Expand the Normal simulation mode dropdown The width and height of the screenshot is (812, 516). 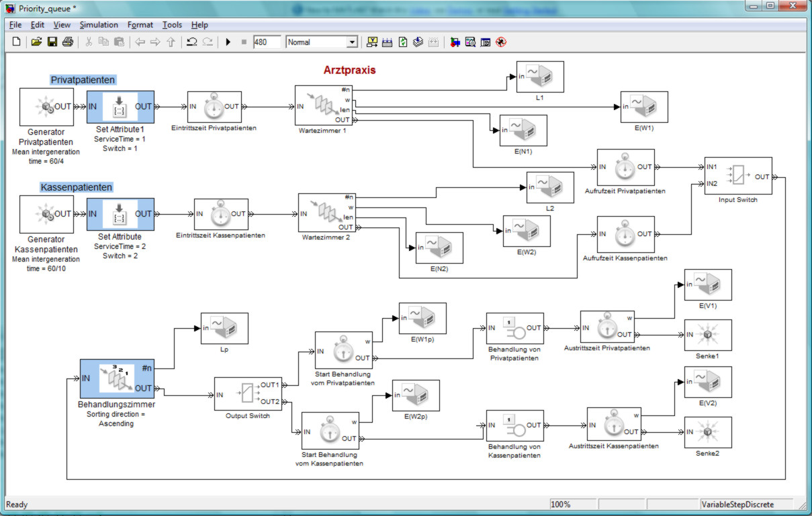351,42
